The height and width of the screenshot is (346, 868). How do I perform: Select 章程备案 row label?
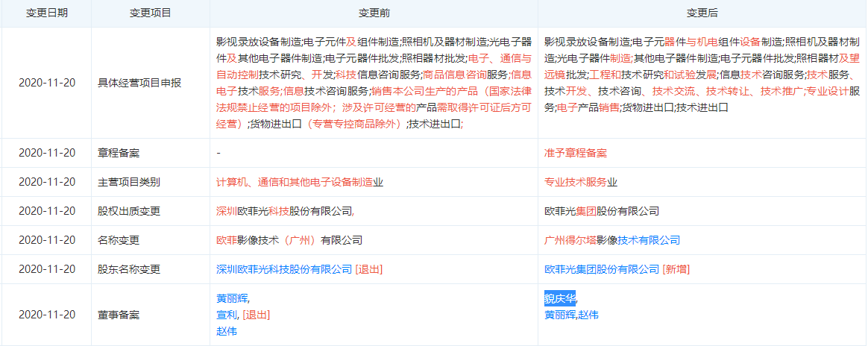point(119,153)
